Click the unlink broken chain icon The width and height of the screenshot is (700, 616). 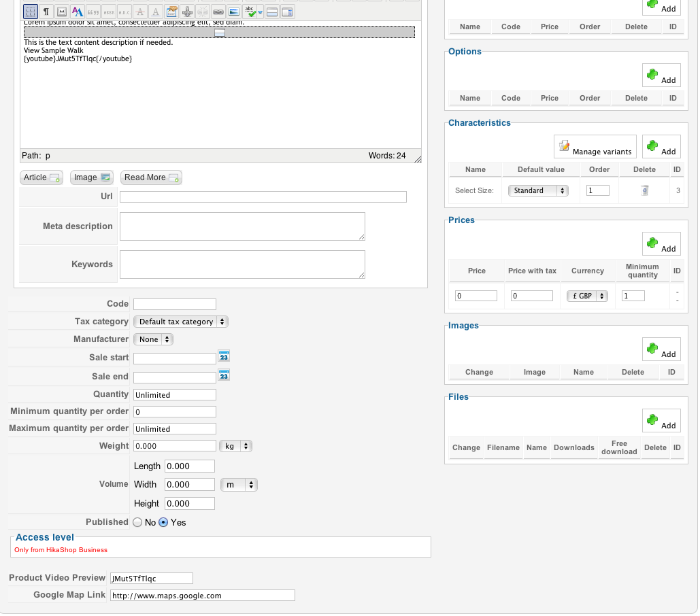click(203, 12)
